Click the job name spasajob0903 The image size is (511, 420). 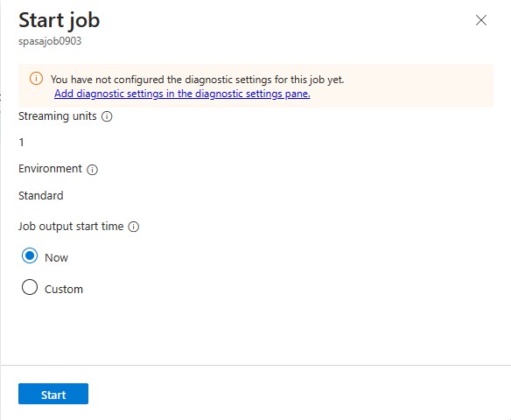(50, 41)
